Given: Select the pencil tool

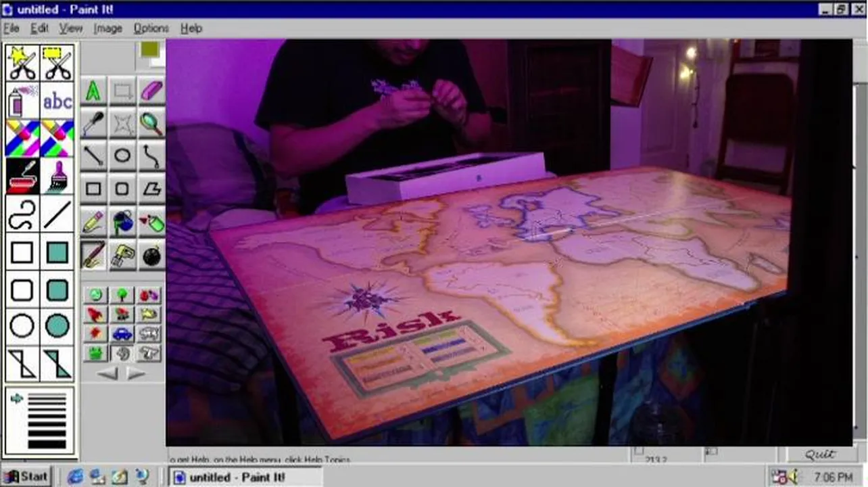Looking at the screenshot, I should click(x=93, y=223).
